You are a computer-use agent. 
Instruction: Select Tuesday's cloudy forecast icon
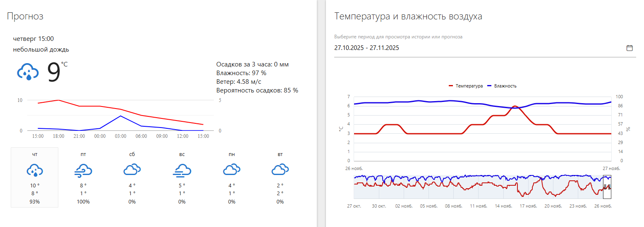tap(280, 170)
